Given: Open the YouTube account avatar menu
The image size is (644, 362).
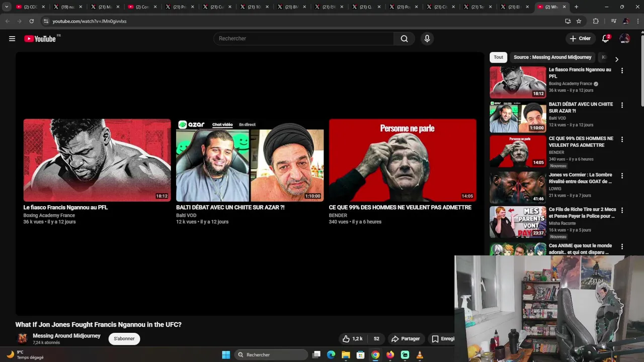Looking at the screenshot, I should coord(624,39).
